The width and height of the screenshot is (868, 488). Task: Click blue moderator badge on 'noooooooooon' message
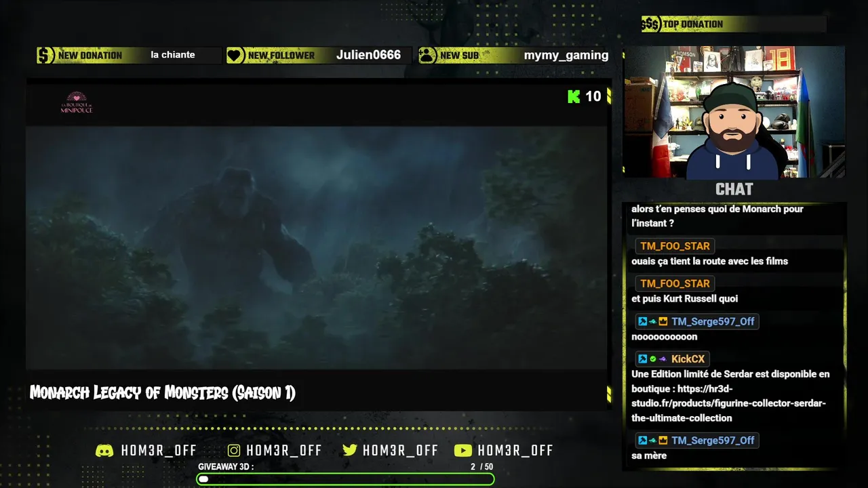(x=642, y=322)
